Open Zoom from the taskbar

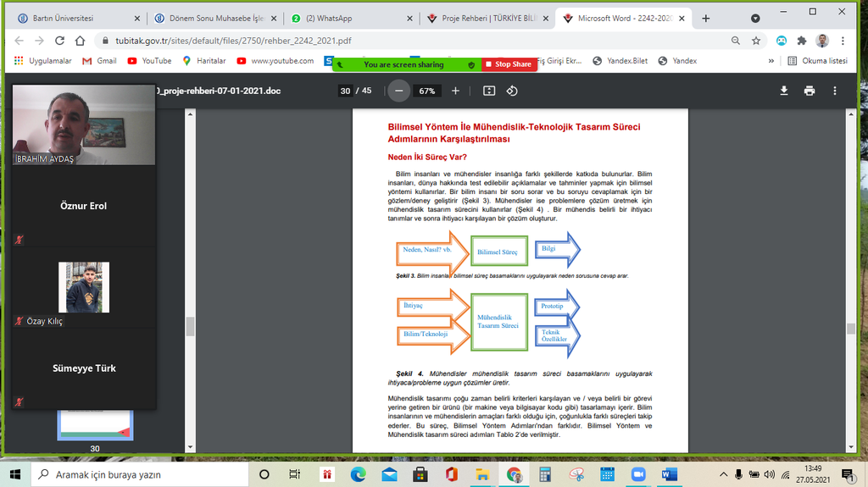(636, 474)
